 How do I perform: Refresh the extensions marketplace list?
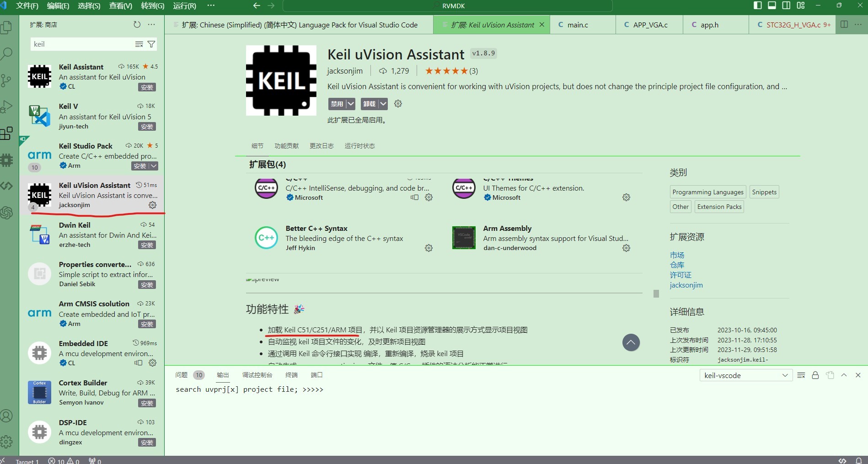click(x=137, y=25)
